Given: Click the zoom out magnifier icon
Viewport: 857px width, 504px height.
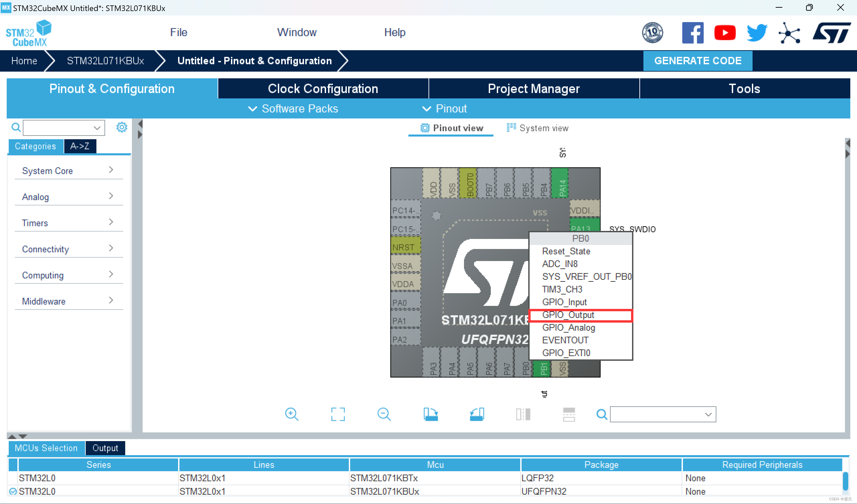Looking at the screenshot, I should pyautogui.click(x=384, y=414).
